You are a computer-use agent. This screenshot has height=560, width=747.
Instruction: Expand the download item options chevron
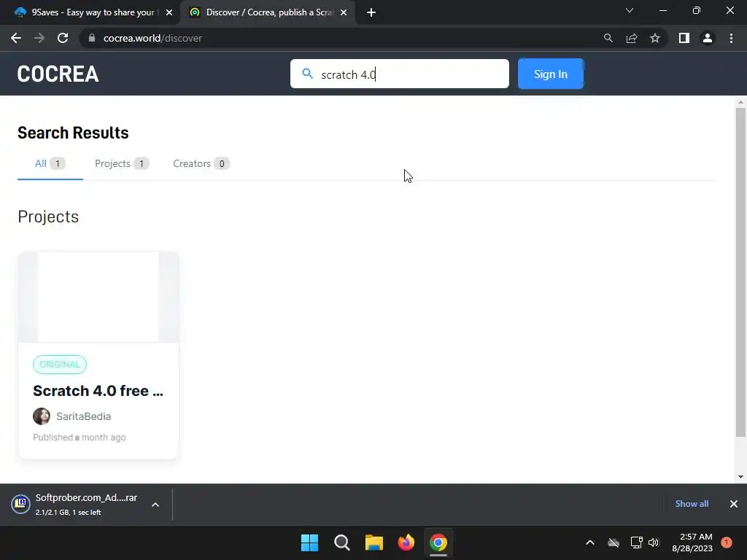155,505
